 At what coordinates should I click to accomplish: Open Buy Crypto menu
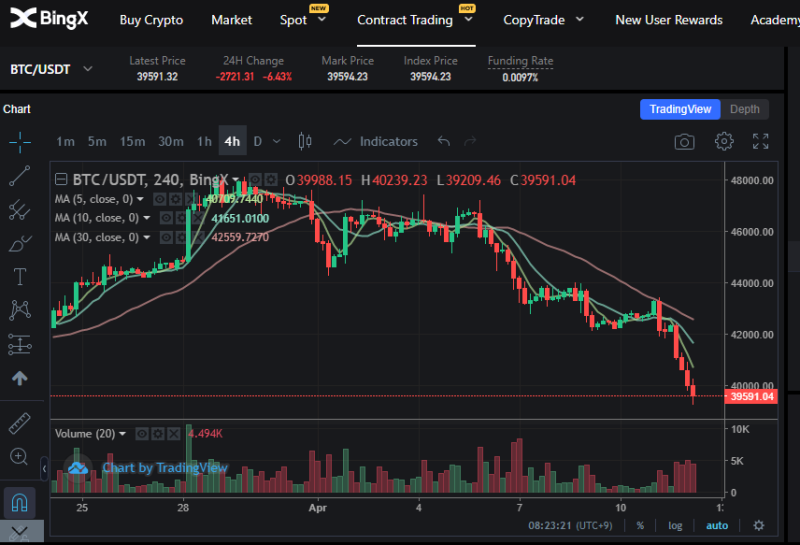pos(151,20)
